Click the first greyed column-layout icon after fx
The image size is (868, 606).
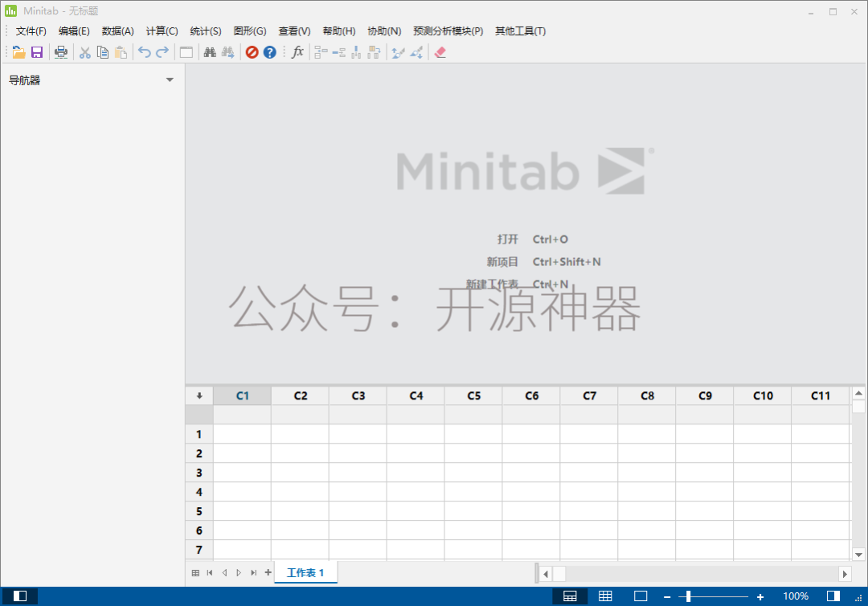pos(321,52)
